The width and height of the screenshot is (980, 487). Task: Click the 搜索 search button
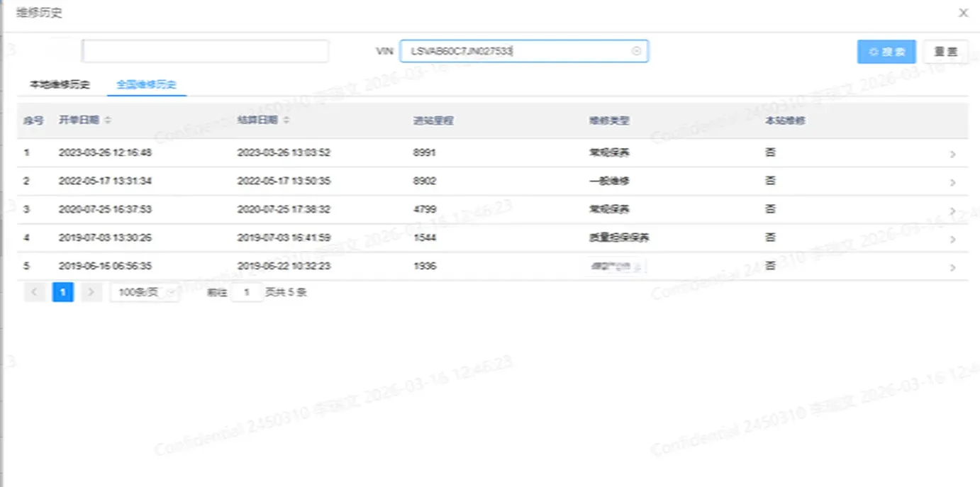[x=886, y=52]
